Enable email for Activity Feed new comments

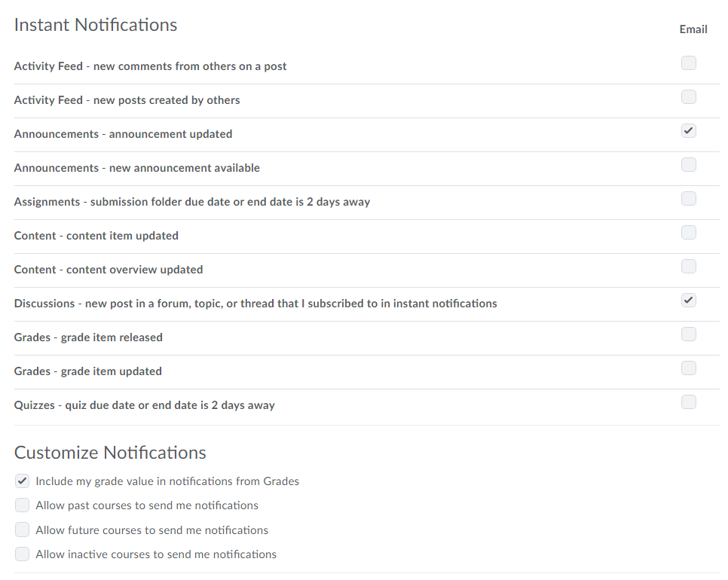[689, 63]
